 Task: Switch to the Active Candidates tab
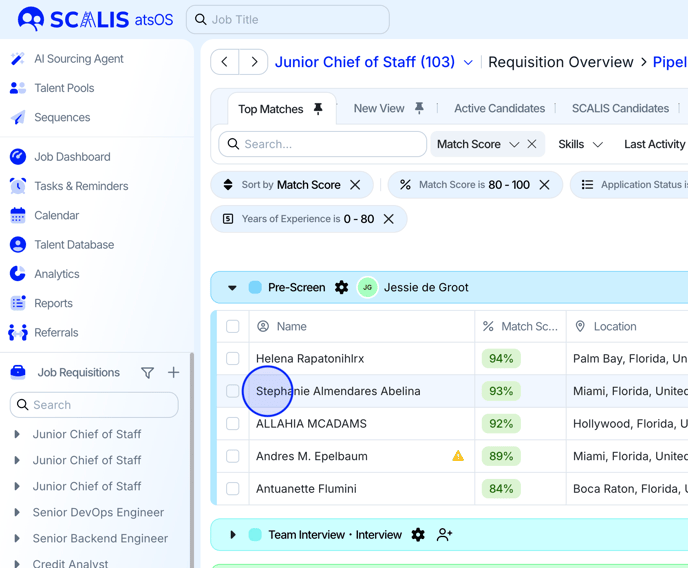tap(499, 108)
